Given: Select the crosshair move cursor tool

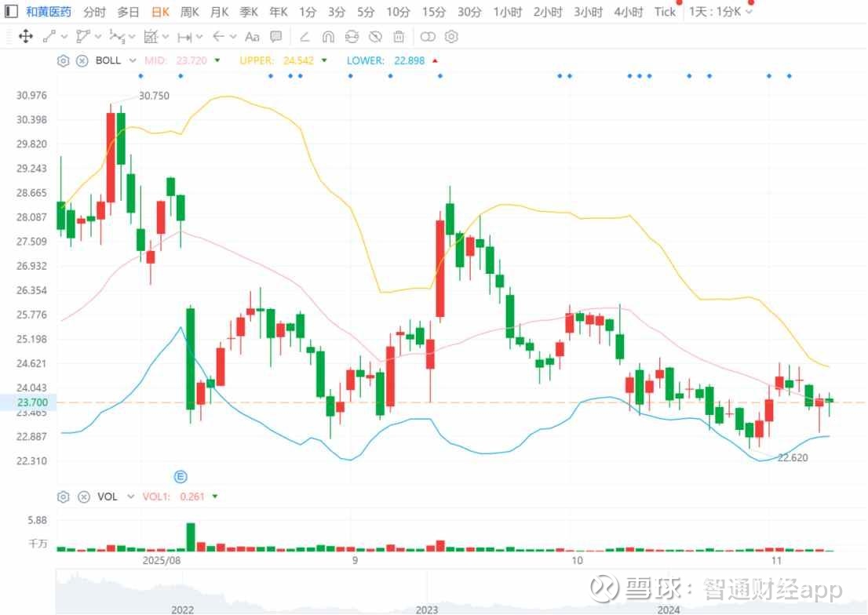Looking at the screenshot, I should tap(25, 37).
